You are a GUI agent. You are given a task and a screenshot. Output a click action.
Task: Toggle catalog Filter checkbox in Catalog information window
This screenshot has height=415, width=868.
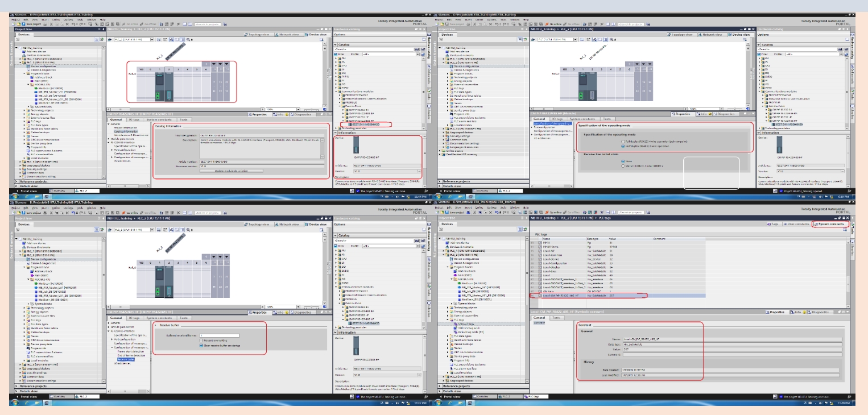[x=335, y=54]
